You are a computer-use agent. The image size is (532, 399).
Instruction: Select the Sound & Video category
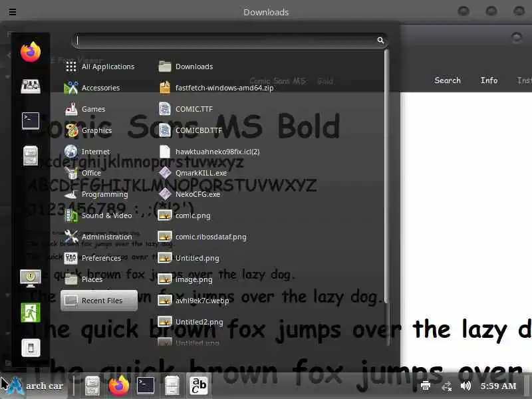click(x=99, y=215)
